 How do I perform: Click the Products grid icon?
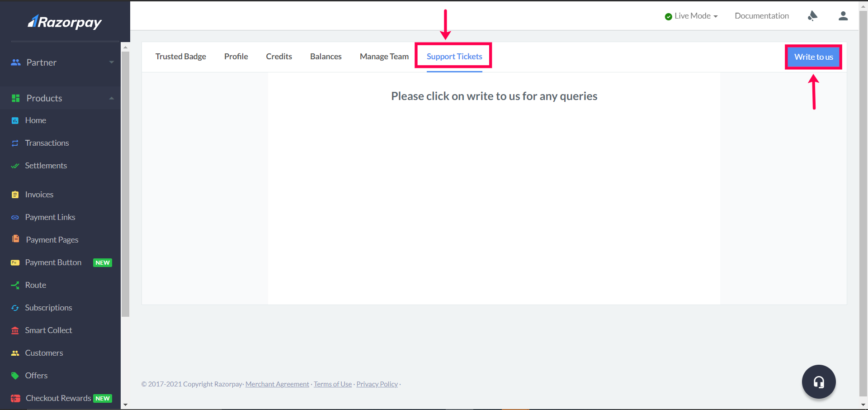tap(16, 98)
